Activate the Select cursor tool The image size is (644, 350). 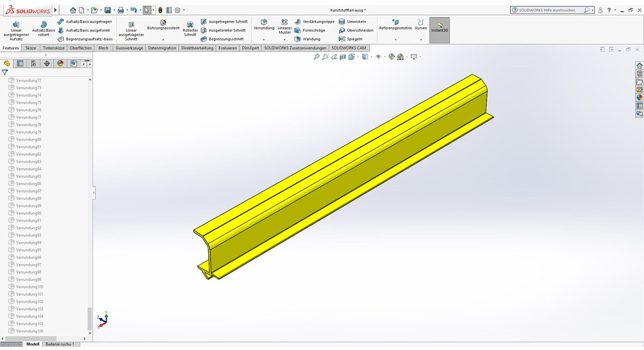point(147,10)
